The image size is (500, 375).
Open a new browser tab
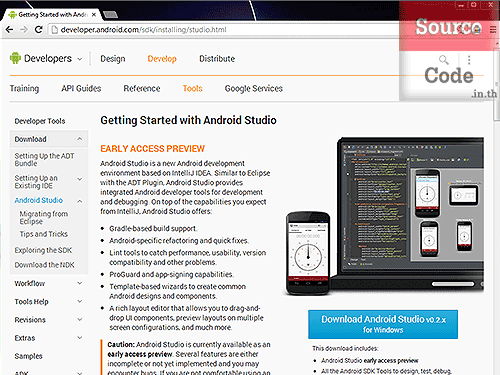click(x=110, y=15)
